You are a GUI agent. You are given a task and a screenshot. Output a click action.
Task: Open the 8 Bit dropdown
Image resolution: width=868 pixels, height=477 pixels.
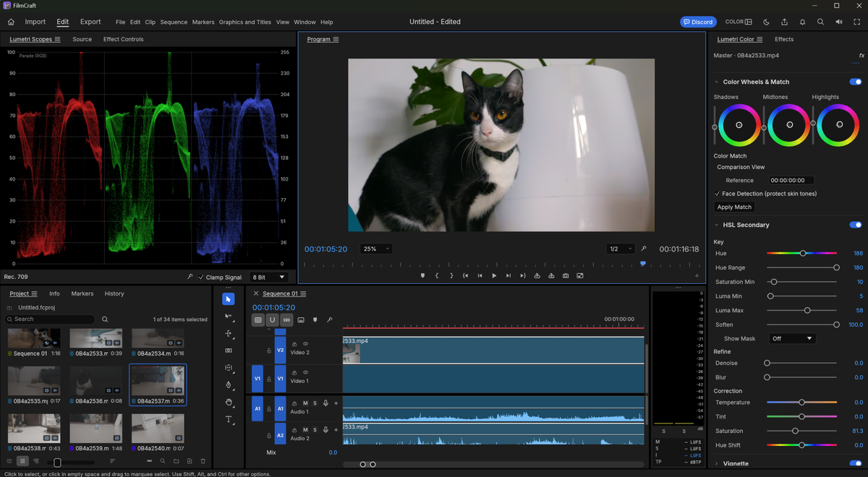point(268,277)
